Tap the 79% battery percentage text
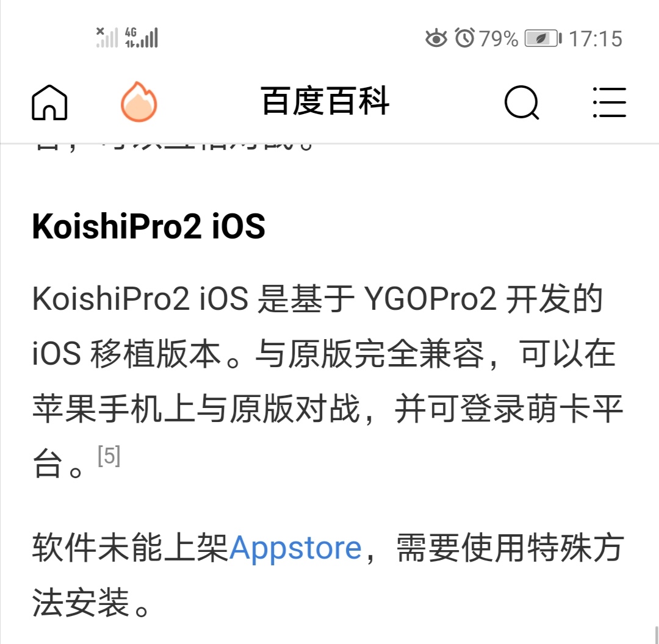 click(499, 38)
